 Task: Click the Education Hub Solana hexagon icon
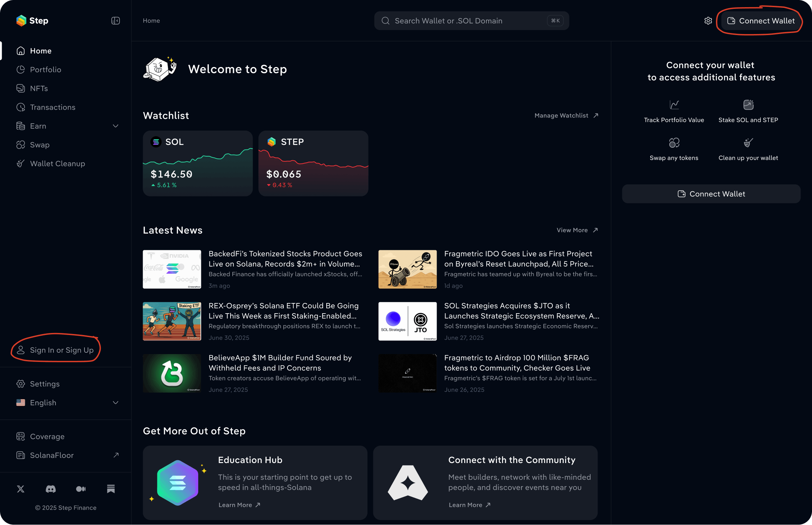point(178,483)
